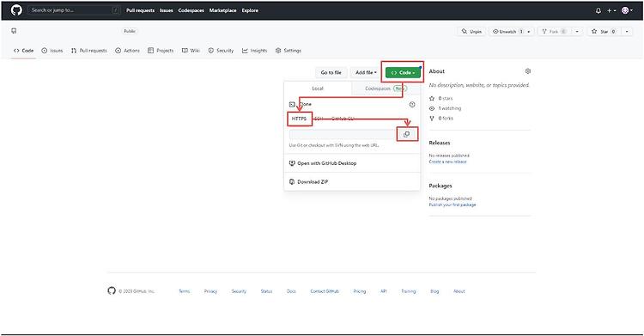Open the clone help question-mark icon
The height and width of the screenshot is (336, 644).
(412, 105)
